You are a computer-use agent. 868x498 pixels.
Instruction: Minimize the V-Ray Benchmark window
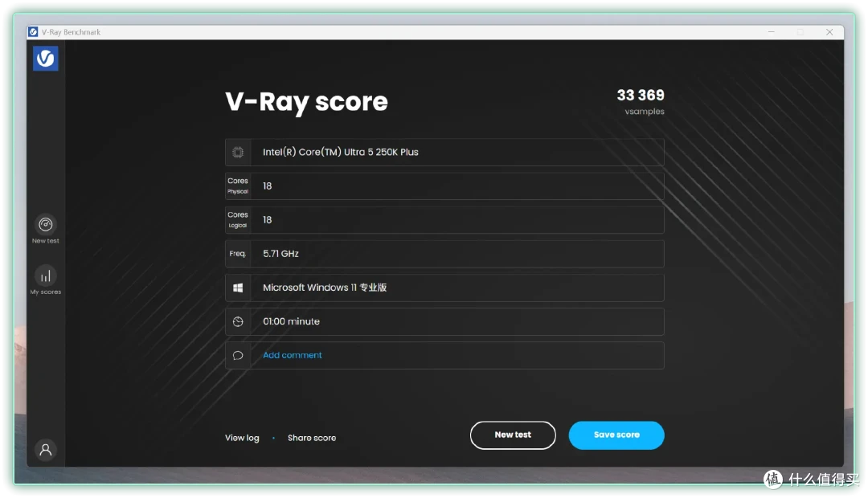tap(771, 32)
